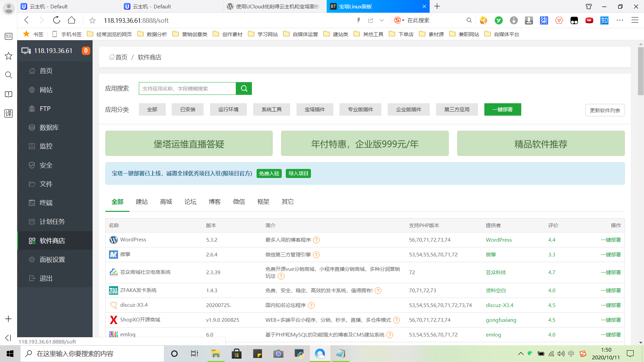Open the WordPress description help icon
Viewport: 644px width, 362px height.
pos(316,240)
